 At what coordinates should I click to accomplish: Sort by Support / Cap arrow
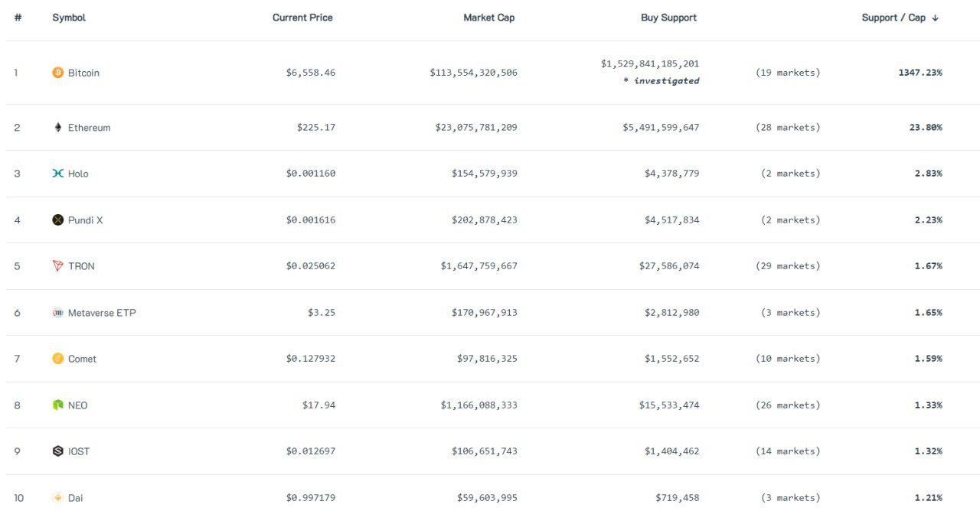936,18
